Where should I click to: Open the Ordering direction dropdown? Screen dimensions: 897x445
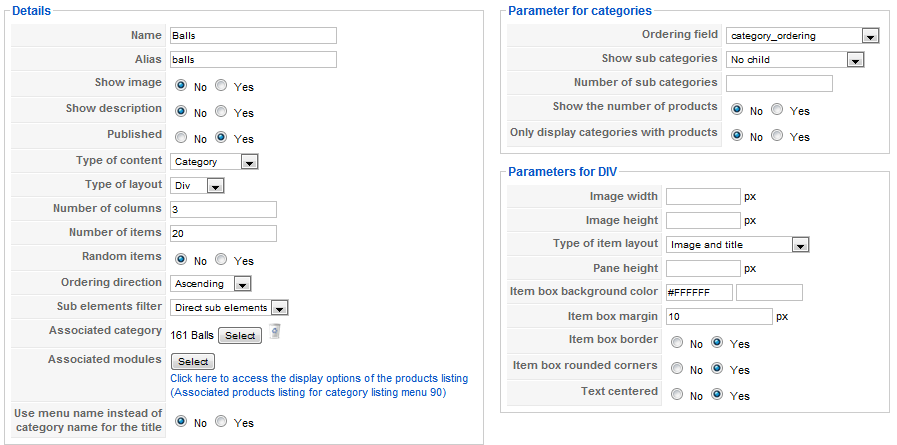(211, 284)
